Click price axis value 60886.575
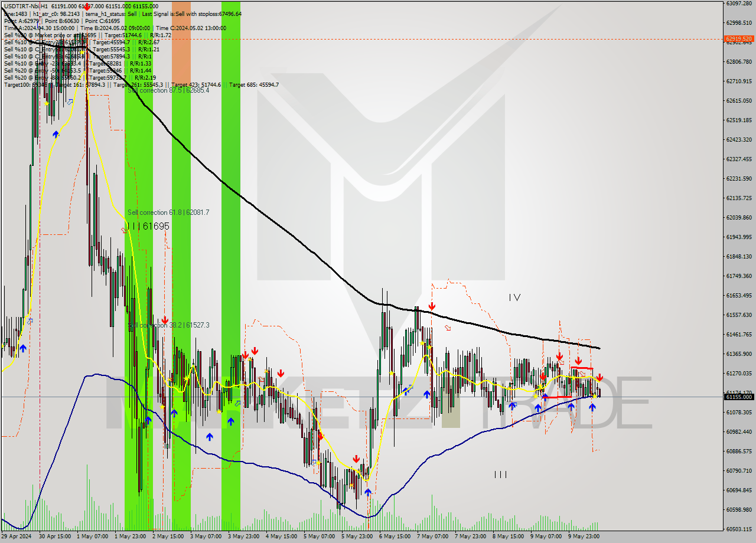The width and height of the screenshot is (756, 543). [x=739, y=451]
